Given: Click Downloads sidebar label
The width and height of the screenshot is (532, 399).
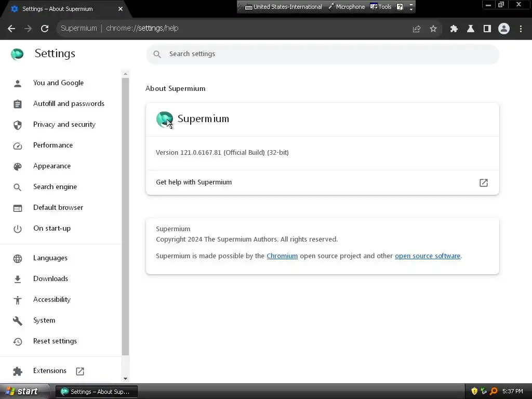Looking at the screenshot, I should [x=50, y=278].
